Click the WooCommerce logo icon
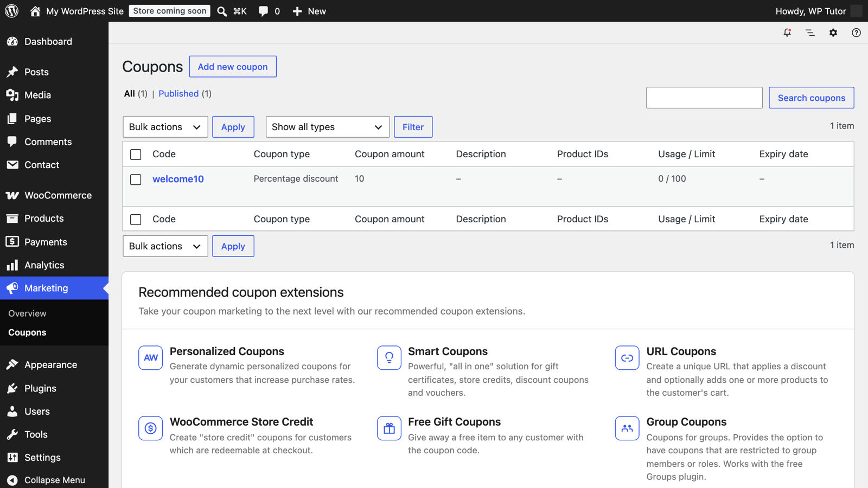The image size is (868, 488). tap(12, 195)
